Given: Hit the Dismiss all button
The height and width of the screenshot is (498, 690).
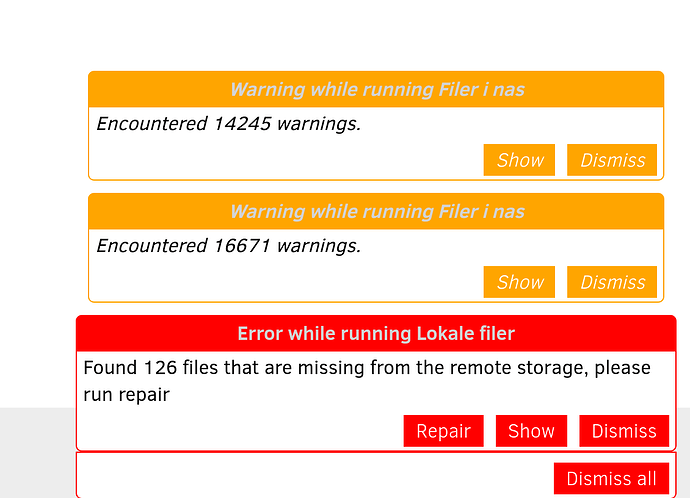Looking at the screenshot, I should (611, 478).
